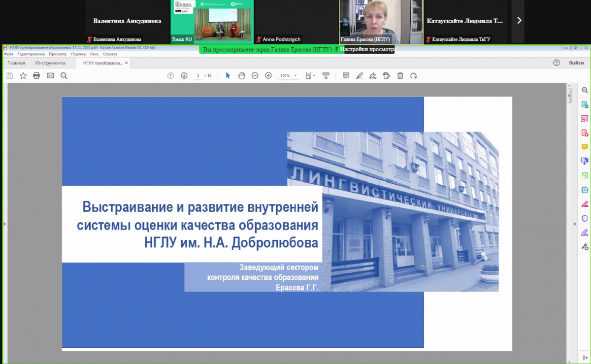Open the page fit options dropdown
Screen dimensions: 591x364
click(310, 75)
